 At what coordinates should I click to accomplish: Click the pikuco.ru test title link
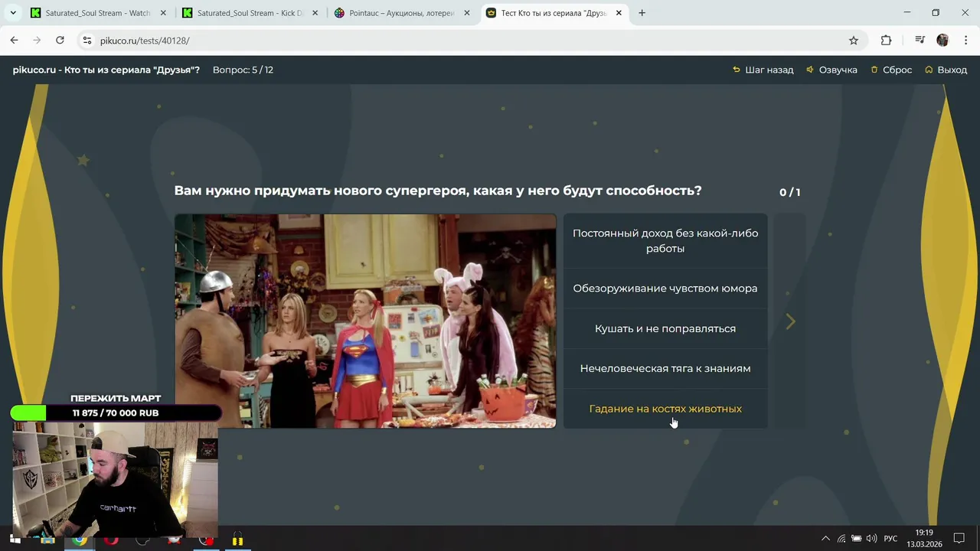click(x=106, y=70)
